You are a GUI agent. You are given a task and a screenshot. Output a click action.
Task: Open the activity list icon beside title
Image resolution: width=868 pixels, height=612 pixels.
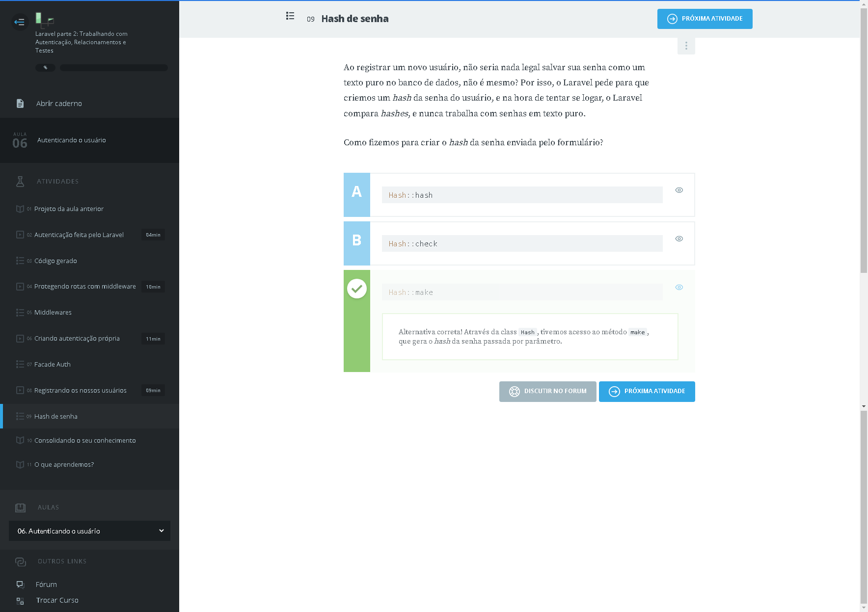tap(290, 16)
